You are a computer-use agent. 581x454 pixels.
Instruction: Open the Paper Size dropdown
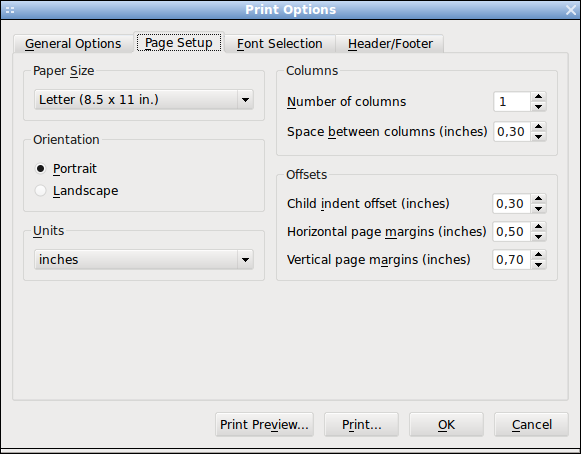(x=144, y=99)
